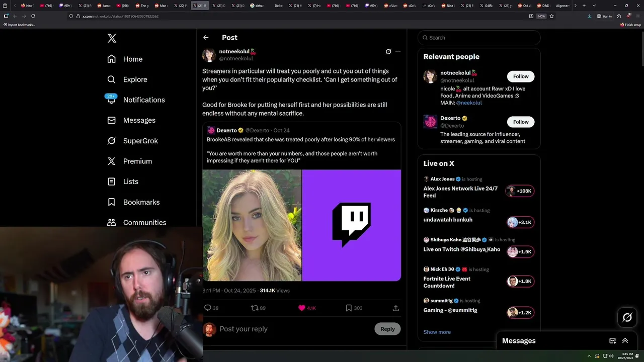Viewport: 644px width, 362px height.
Task: Expand the Messages drawer with double chevron
Action: [625, 341]
